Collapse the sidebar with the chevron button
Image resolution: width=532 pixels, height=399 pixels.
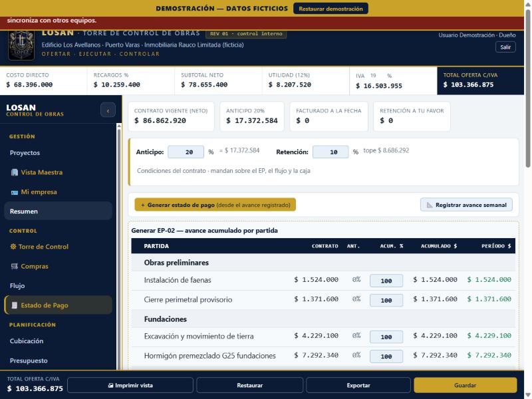(108, 110)
